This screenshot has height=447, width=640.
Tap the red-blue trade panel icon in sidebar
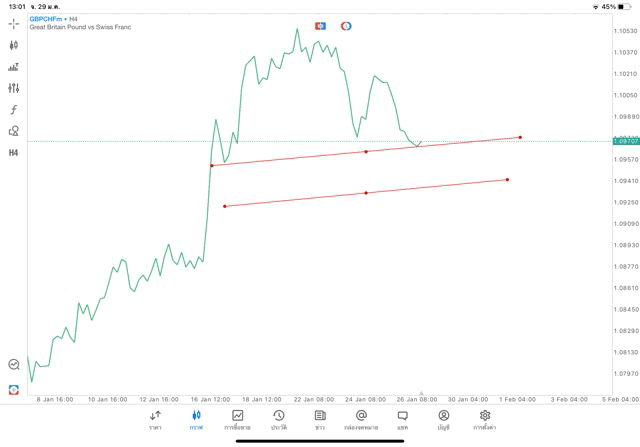tap(14, 389)
